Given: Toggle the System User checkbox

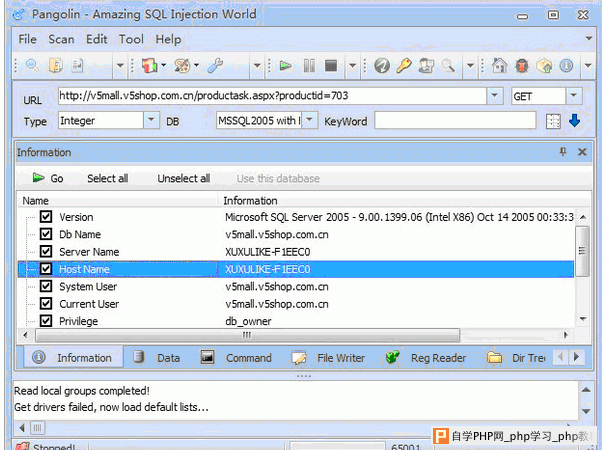Looking at the screenshot, I should click(46, 286).
